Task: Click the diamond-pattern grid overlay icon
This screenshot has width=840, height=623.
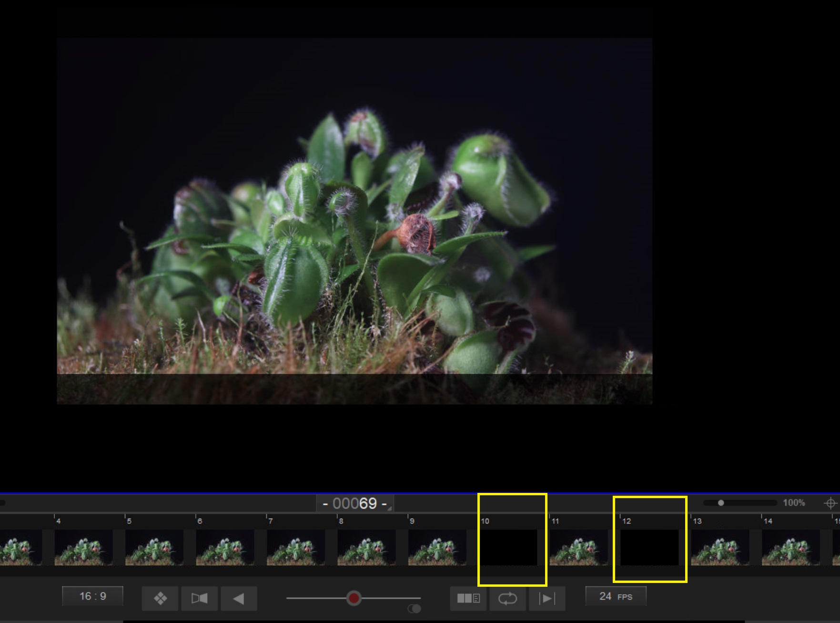Action: (160, 598)
